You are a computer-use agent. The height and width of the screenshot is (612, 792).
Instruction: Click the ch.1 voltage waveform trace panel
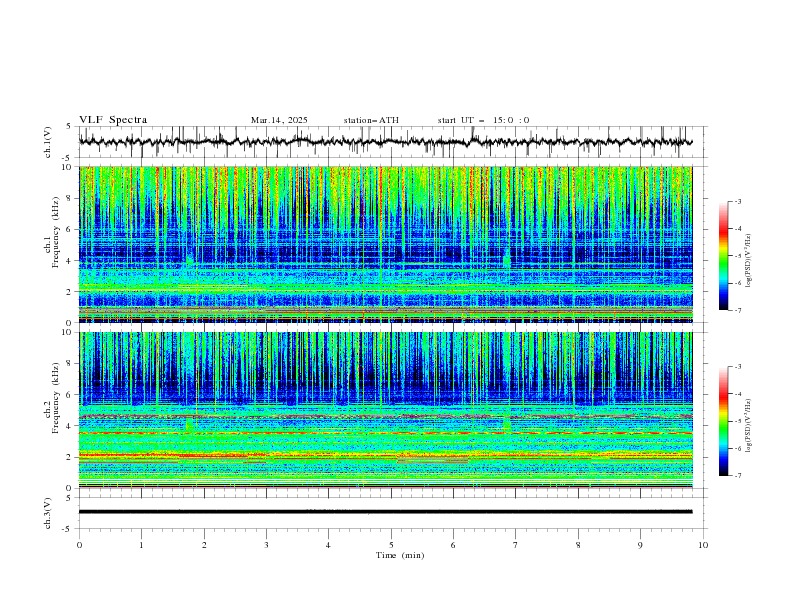point(393,142)
